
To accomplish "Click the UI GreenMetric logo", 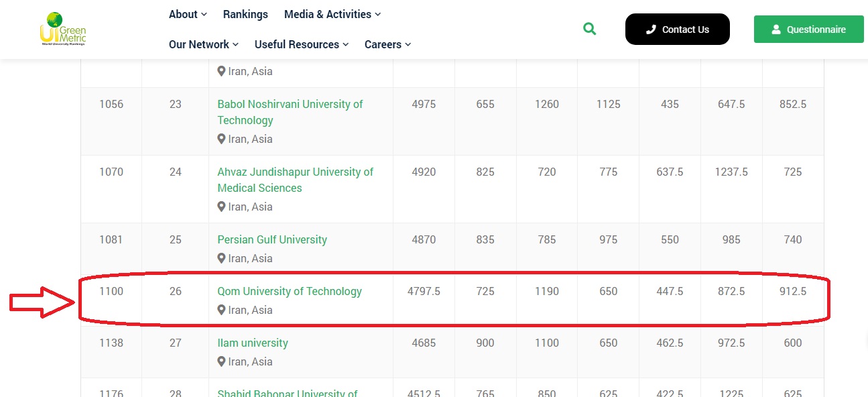I will pos(63,29).
